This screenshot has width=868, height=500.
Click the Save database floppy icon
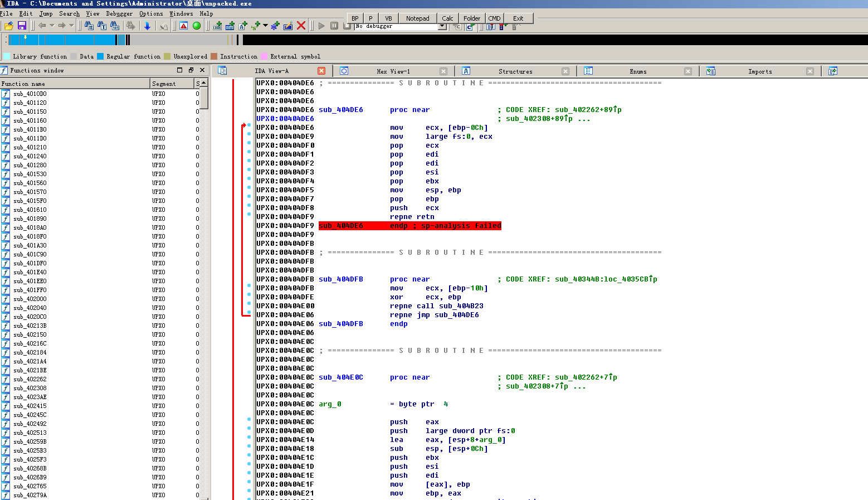[x=22, y=26]
